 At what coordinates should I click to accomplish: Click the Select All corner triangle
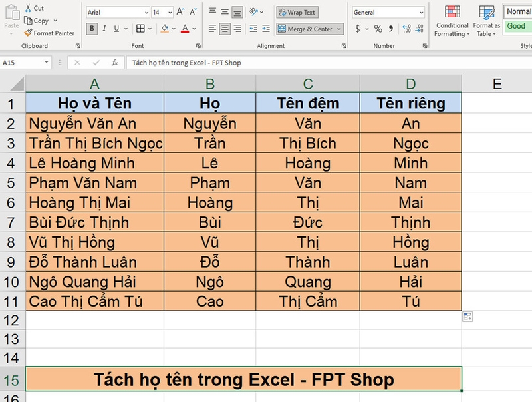coord(17,83)
